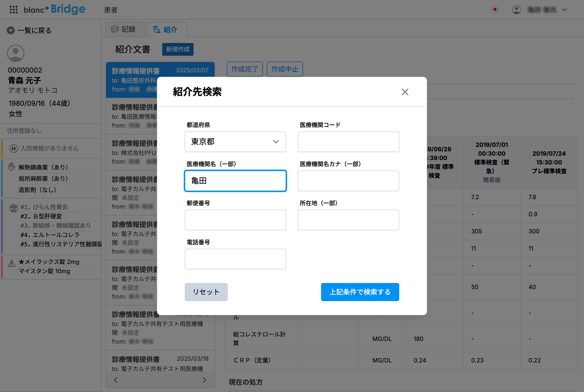This screenshot has height=392, width=584.
Task: Click the 医療機関コード input field
Action: click(x=348, y=142)
